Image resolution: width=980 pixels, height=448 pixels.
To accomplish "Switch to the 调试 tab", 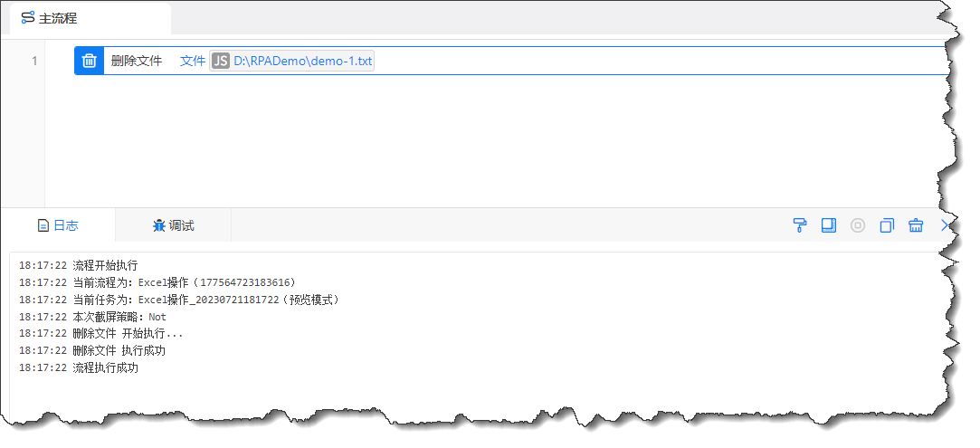I will click(x=173, y=225).
